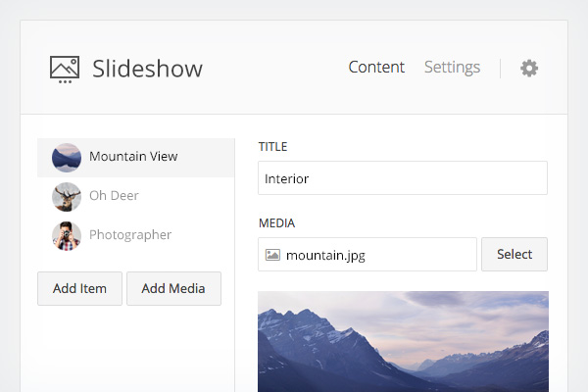Click the mountain preview image
The width and height of the screenshot is (588, 392).
(403, 341)
